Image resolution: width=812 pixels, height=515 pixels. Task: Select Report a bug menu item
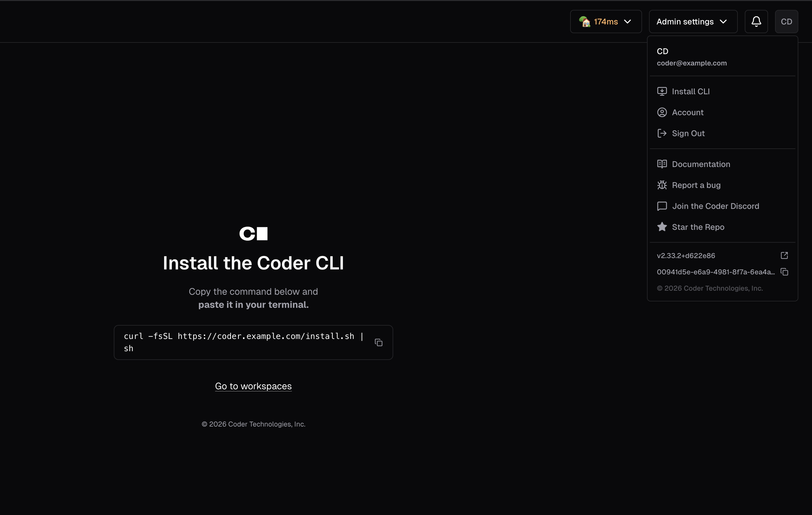pos(722,185)
